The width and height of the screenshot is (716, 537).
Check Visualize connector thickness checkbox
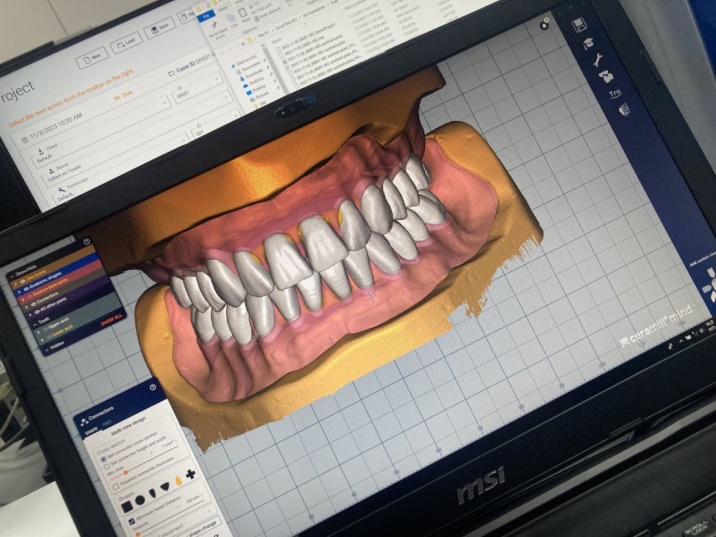click(x=116, y=487)
